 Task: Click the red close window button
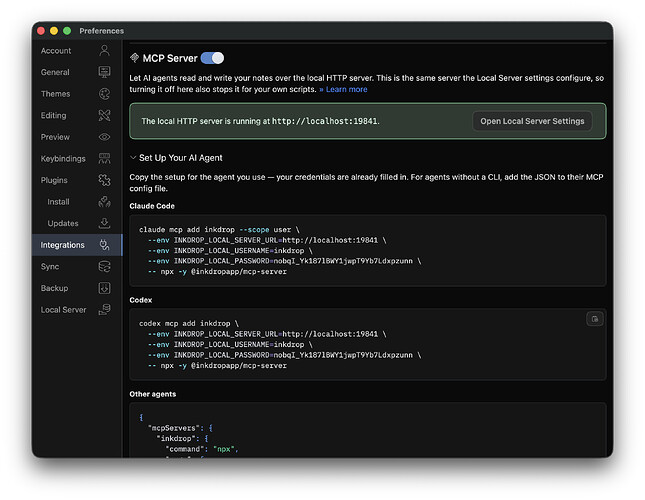click(x=41, y=31)
